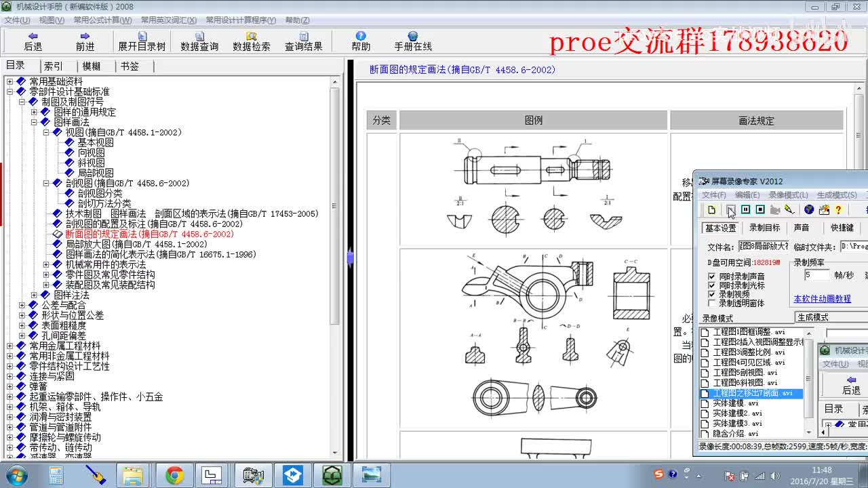The image size is (868, 488).
Task: Select 剖切方法分类 tree item
Action: (104, 203)
